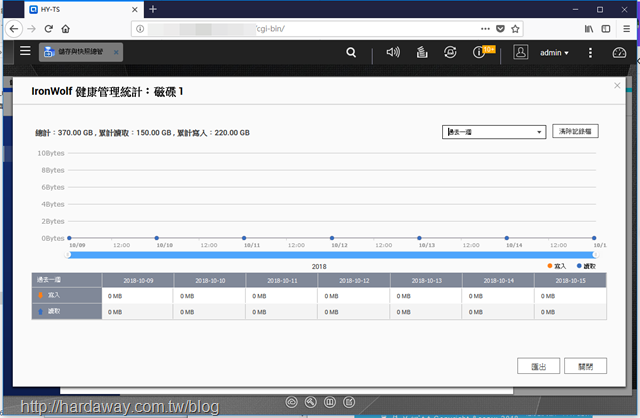Toggle Firefox sidebar view
640x418 pixels.
(x=606, y=29)
